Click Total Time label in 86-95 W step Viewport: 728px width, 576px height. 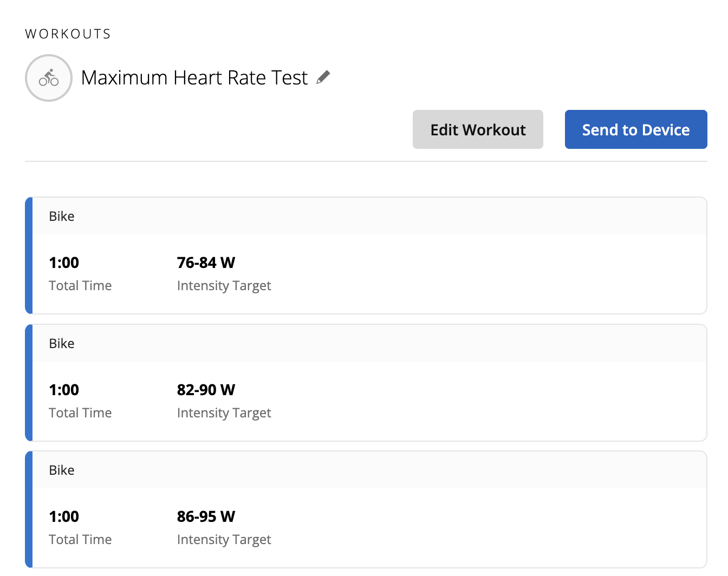80,540
